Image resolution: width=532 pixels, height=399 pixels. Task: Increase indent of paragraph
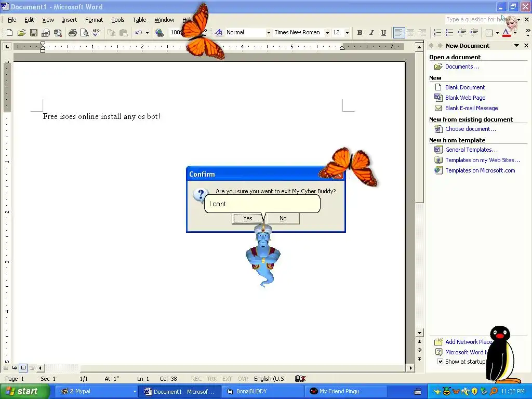[x=474, y=33]
